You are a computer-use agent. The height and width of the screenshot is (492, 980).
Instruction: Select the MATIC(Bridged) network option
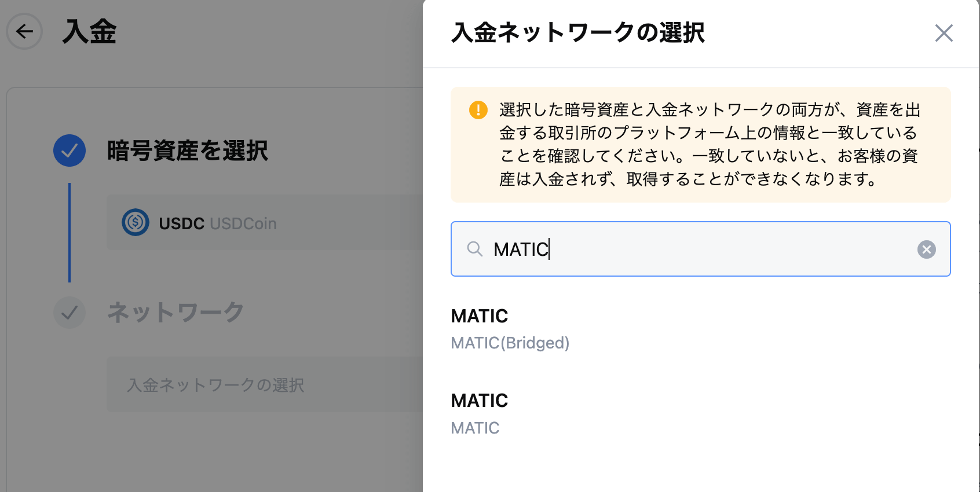click(510, 329)
